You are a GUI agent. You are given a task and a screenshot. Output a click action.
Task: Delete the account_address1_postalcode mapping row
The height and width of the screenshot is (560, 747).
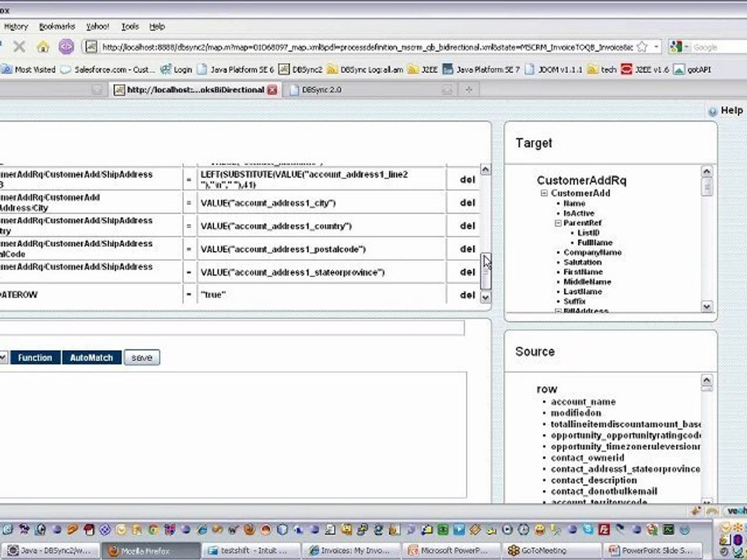tap(468, 249)
